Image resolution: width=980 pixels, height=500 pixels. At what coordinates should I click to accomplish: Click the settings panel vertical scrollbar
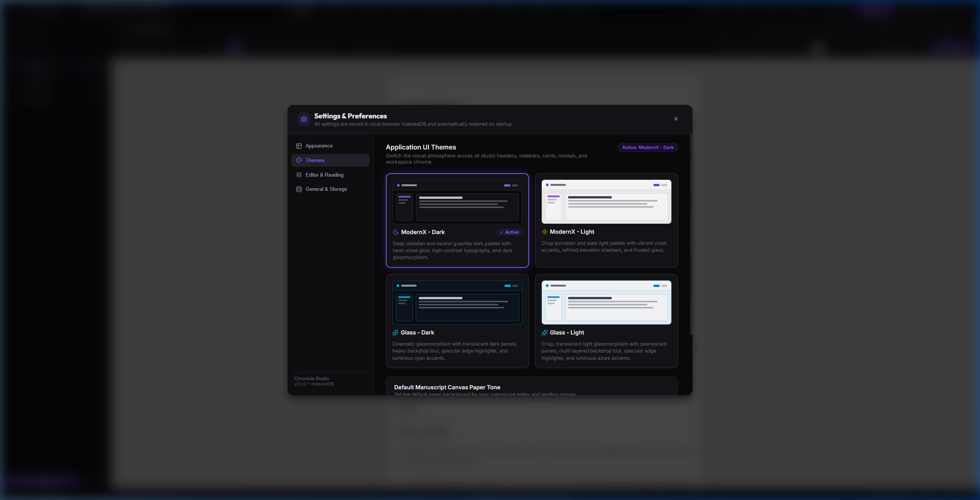click(x=691, y=235)
